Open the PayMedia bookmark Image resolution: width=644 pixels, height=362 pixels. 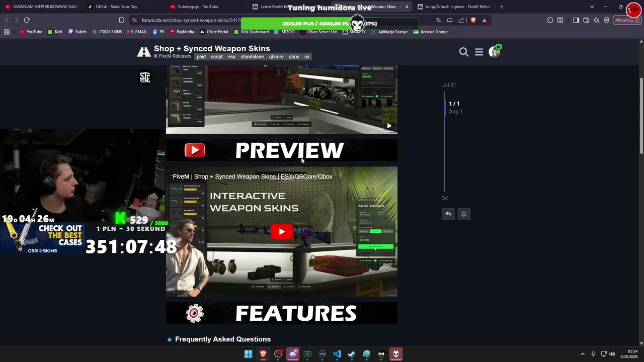182,32
